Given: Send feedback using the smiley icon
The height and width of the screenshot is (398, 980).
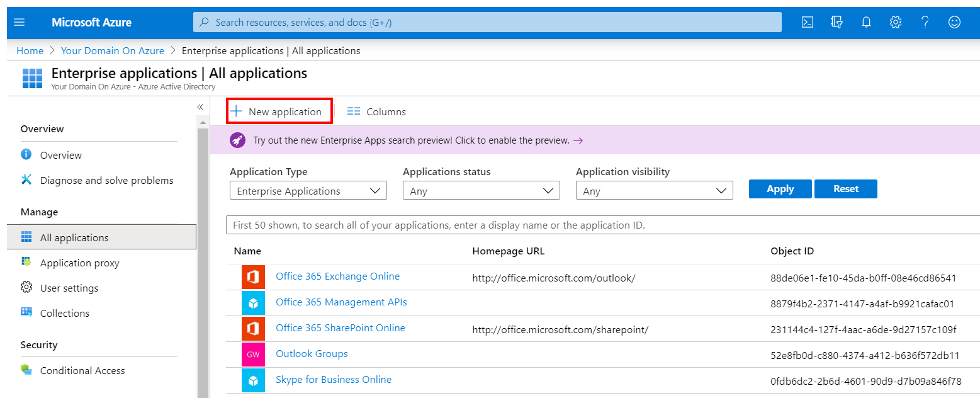Looking at the screenshot, I should [954, 22].
